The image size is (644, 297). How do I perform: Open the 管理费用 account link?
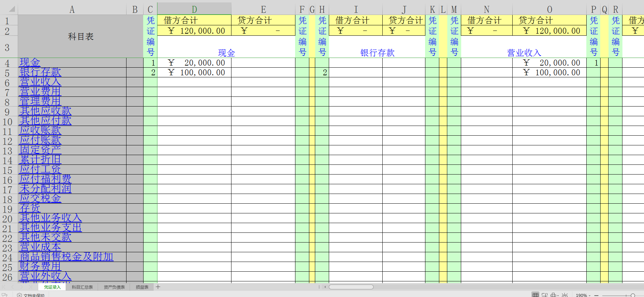pyautogui.click(x=40, y=101)
